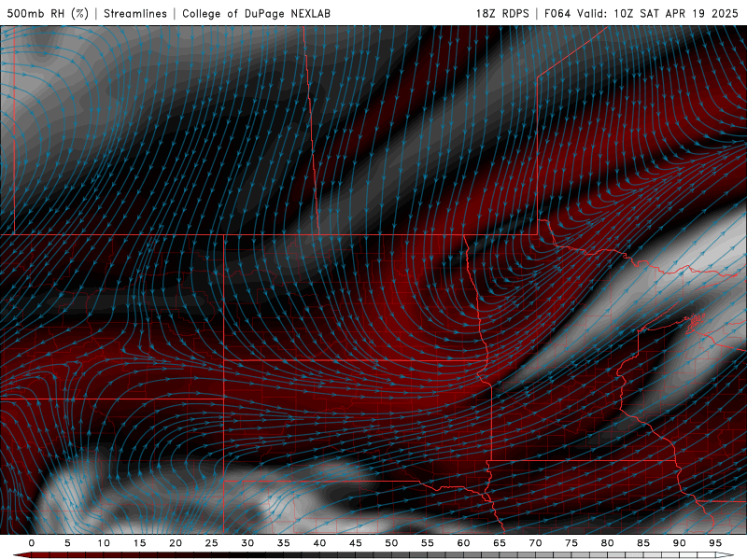Image resolution: width=747 pixels, height=560 pixels.
Task: Click the colorbar label "85"
Action: (643, 543)
